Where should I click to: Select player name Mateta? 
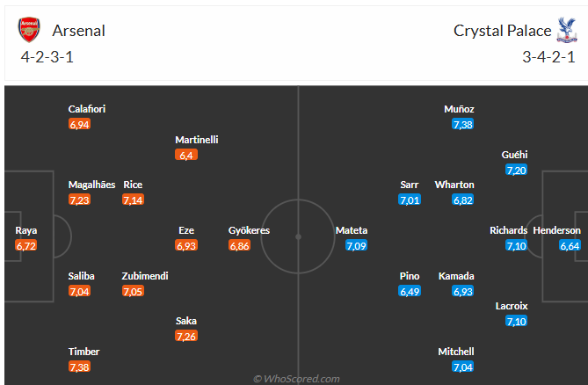pyautogui.click(x=351, y=230)
